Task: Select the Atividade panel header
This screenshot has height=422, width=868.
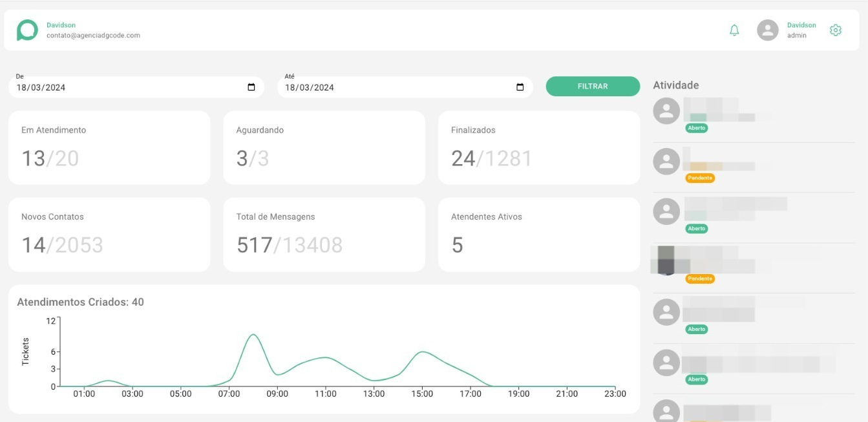Action: coord(676,85)
